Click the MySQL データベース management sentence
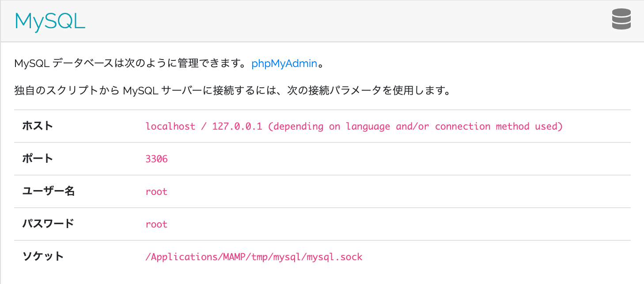The image size is (644, 284). point(170,64)
